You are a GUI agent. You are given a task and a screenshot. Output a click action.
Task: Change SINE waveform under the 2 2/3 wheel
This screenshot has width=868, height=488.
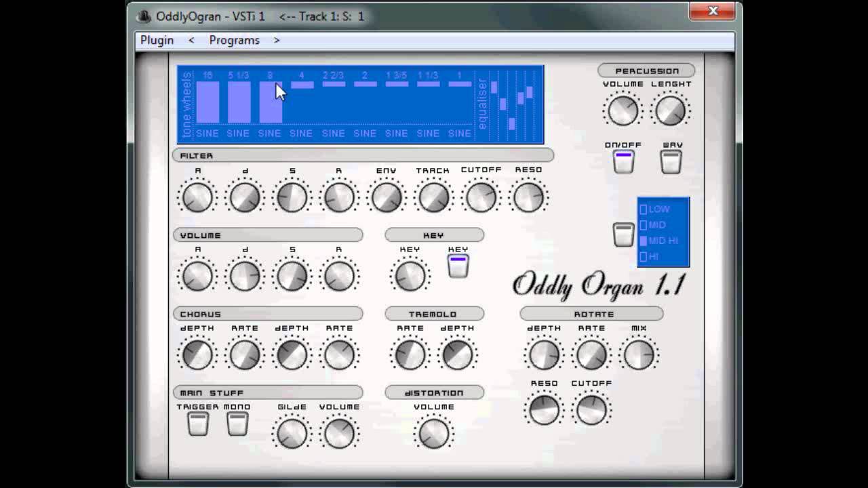pos(334,134)
